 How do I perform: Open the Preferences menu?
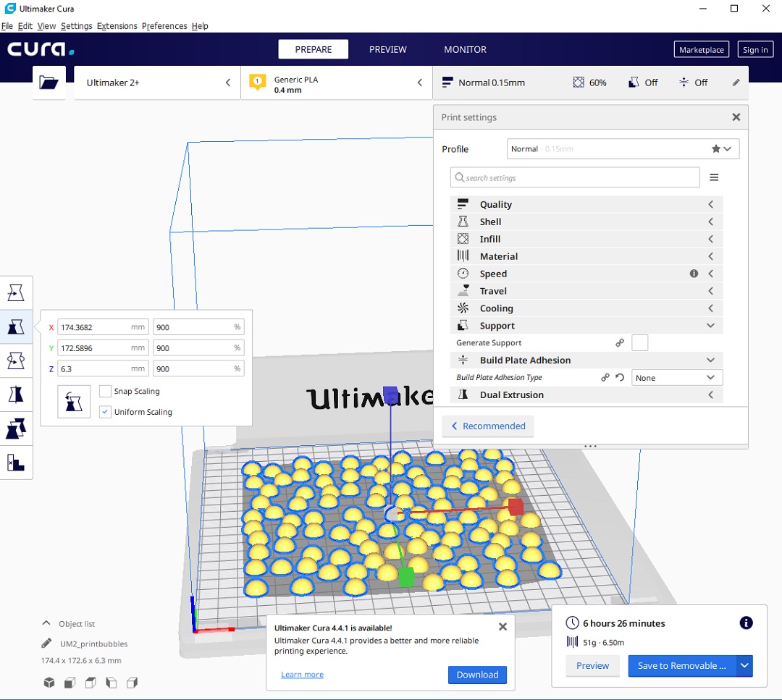pos(164,26)
